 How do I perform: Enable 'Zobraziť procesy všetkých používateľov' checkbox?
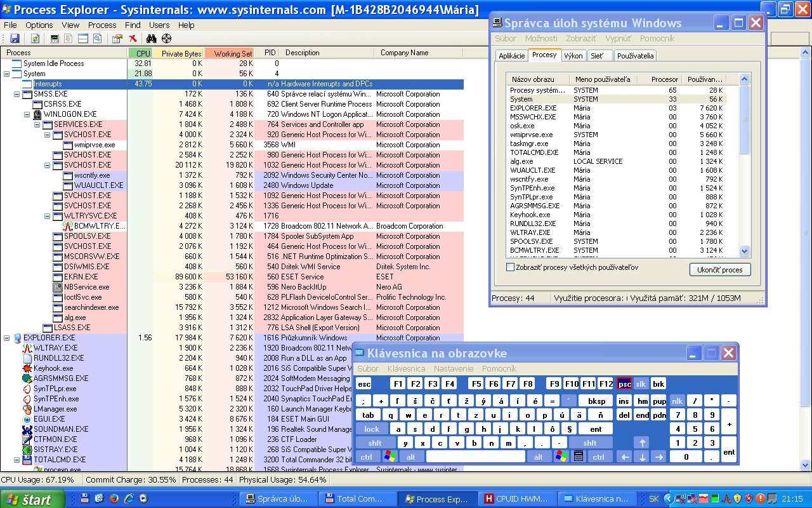[x=510, y=267]
